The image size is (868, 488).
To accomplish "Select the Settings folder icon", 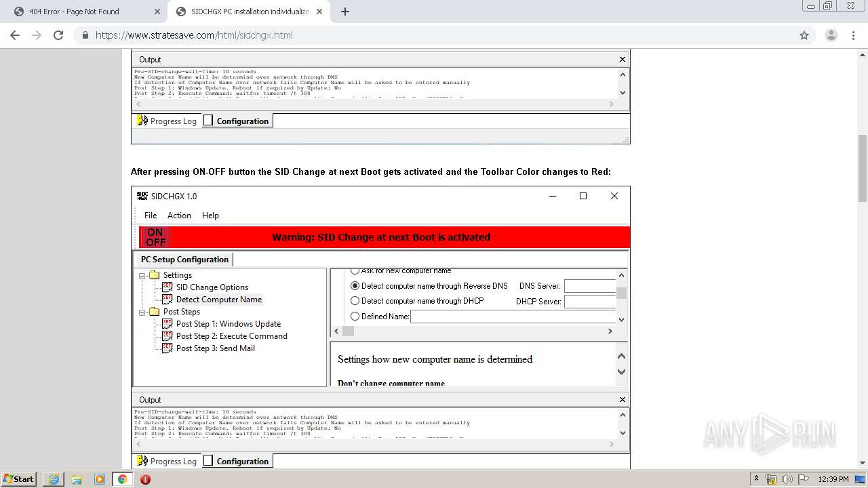I will click(154, 275).
